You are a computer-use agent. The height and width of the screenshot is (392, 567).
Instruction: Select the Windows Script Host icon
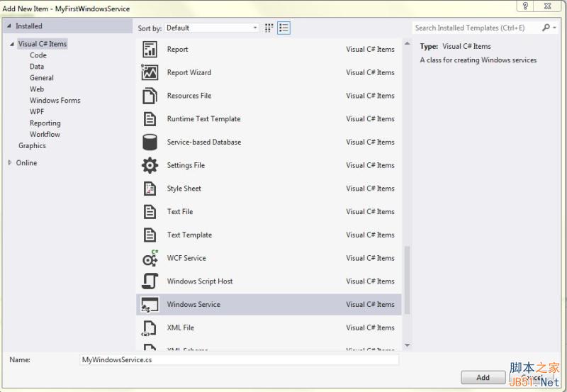pyautogui.click(x=150, y=281)
